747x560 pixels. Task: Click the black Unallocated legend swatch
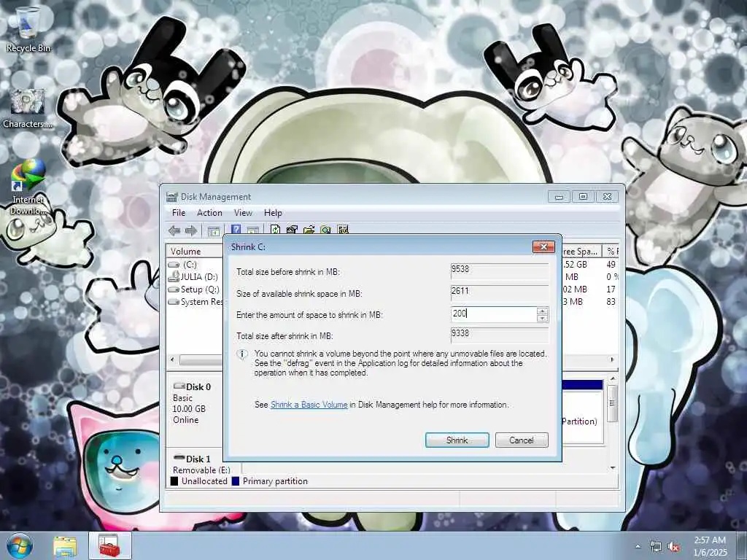174,481
